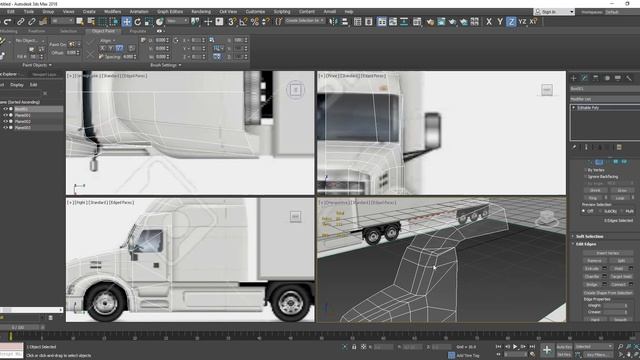Toggle the Z axis constraint button
640x360 pixels.
511,22
